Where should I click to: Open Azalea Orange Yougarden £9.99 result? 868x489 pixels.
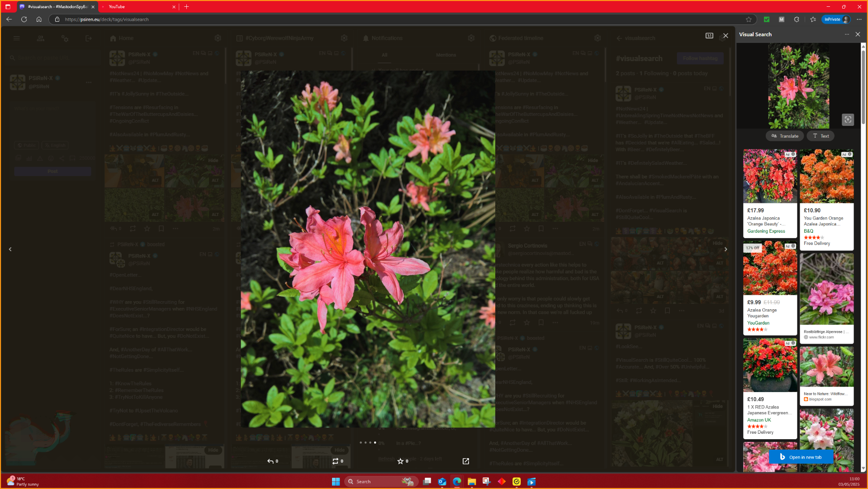tap(770, 288)
